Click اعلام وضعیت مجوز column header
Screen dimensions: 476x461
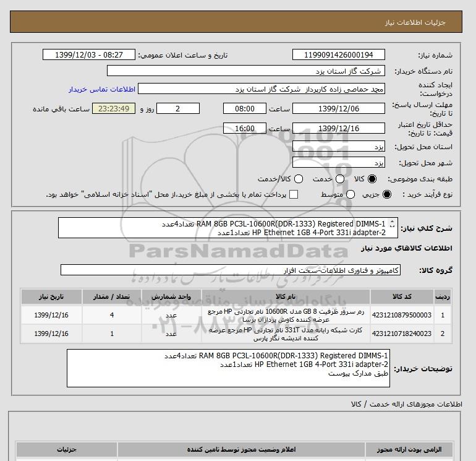tap(241, 449)
